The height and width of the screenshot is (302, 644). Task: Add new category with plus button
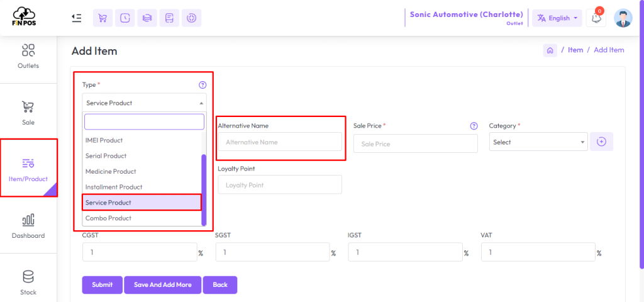(x=601, y=142)
